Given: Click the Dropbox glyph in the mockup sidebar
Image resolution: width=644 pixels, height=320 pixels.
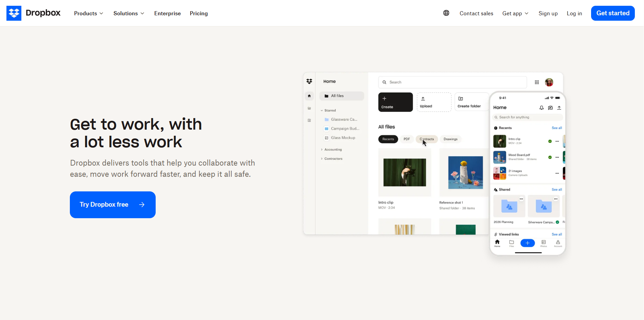Looking at the screenshot, I should tap(309, 81).
